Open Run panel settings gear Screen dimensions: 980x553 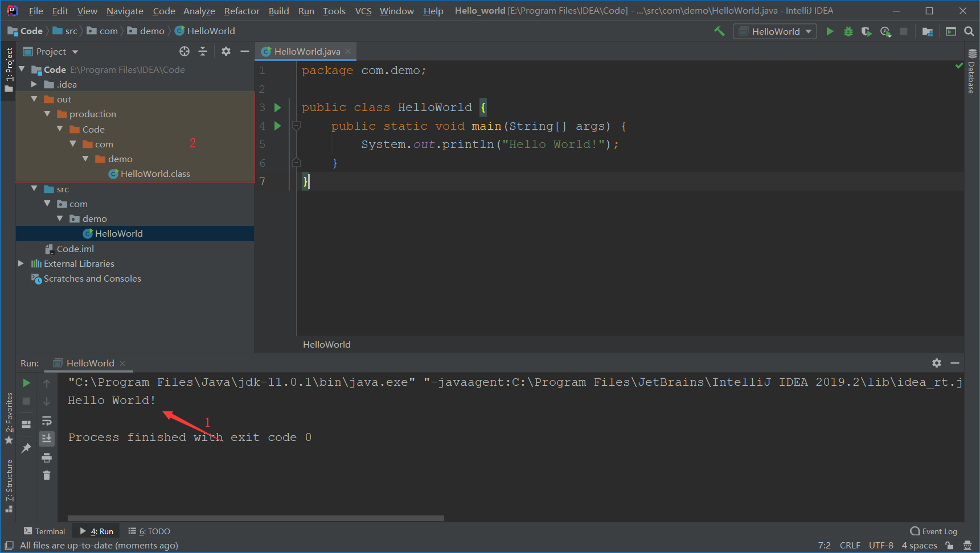pyautogui.click(x=937, y=362)
